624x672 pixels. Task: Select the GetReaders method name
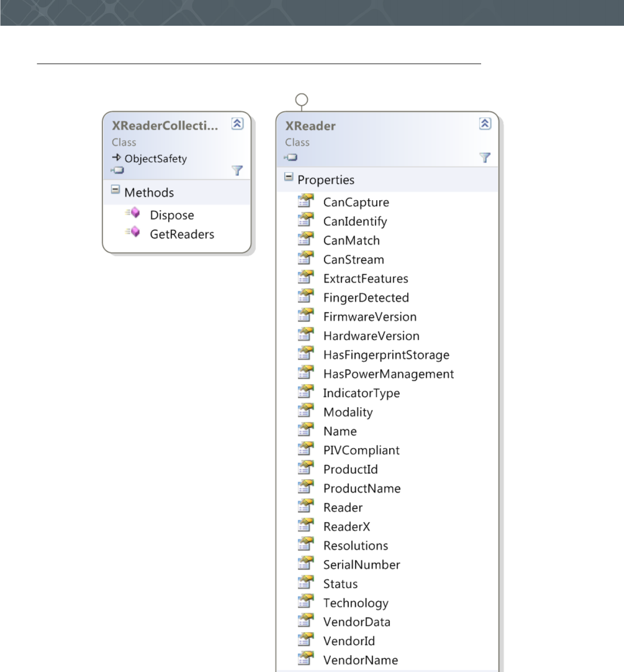pyautogui.click(x=182, y=234)
